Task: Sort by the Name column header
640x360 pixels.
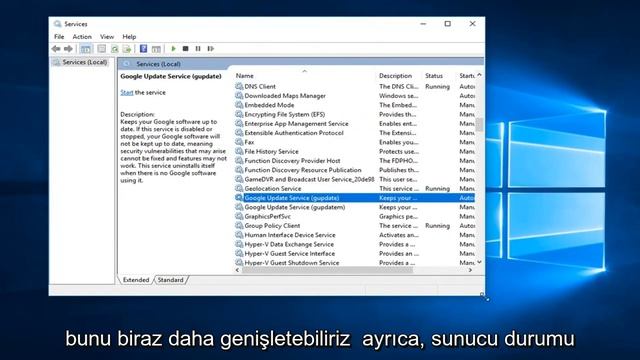Action: (304, 76)
